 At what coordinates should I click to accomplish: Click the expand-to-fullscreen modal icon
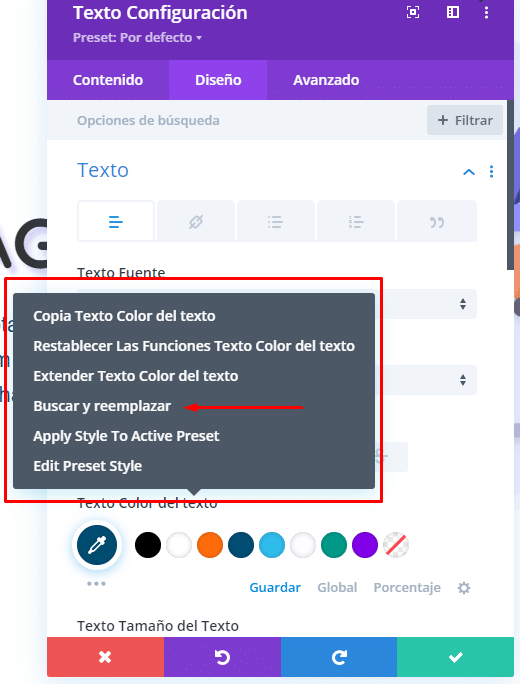413,12
